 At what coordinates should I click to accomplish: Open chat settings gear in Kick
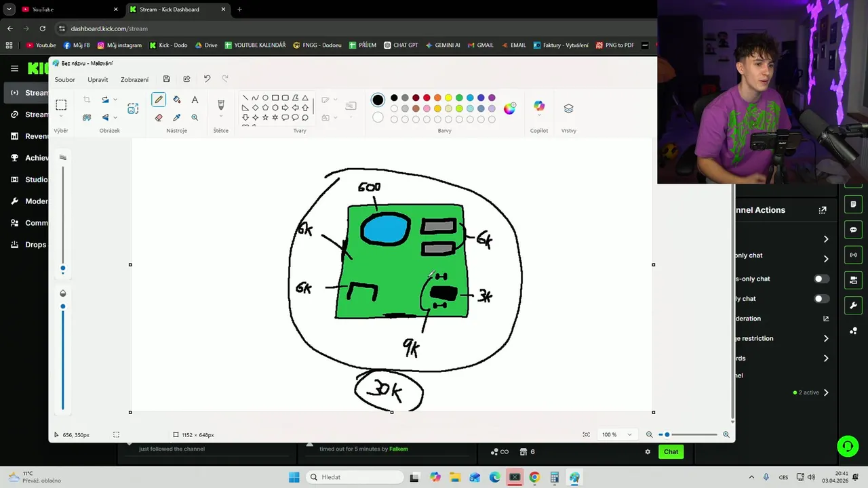click(x=648, y=452)
